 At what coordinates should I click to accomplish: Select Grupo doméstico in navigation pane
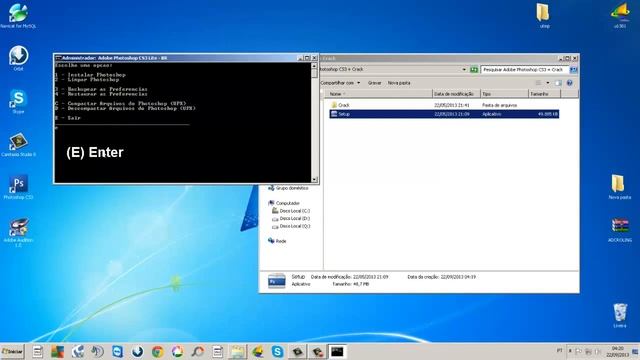pyautogui.click(x=288, y=188)
